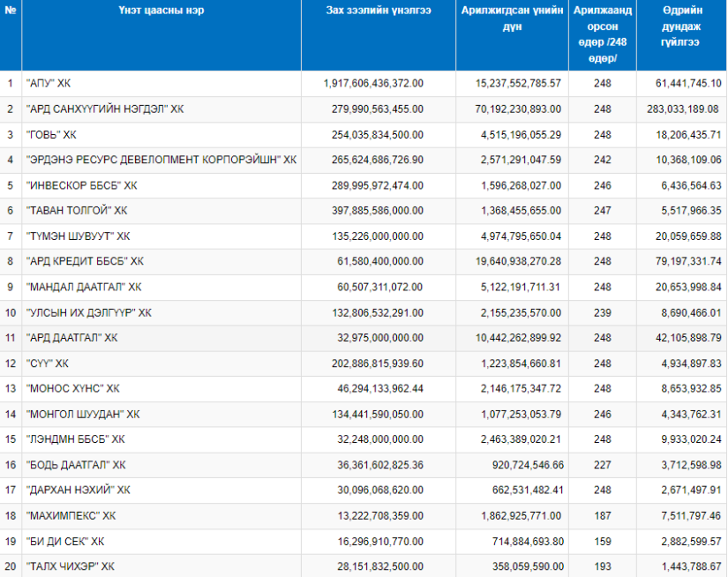Screen dimensions: 728x577
Task: Click daily average 283,033,189.08 cell
Action: [682, 109]
